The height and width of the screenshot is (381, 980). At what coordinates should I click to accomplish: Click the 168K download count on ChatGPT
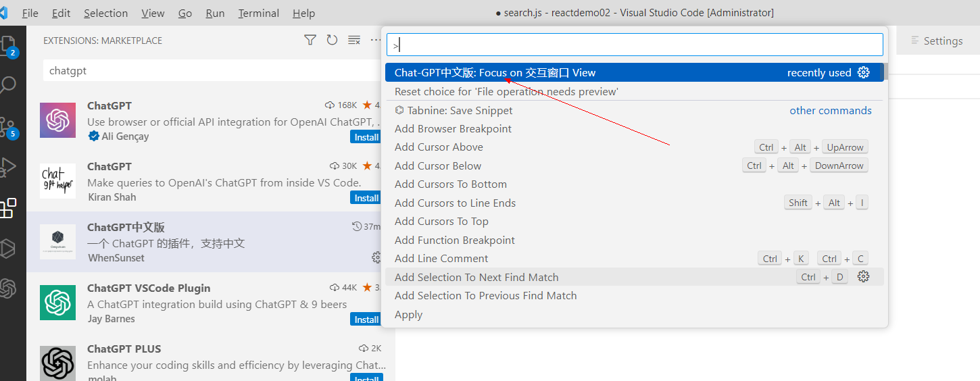[341, 105]
